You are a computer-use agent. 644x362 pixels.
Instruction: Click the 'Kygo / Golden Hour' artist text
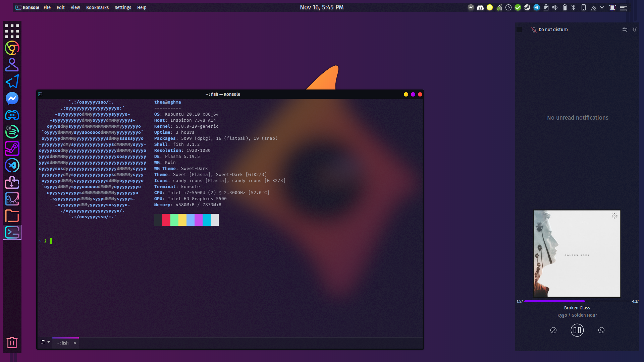point(577,315)
